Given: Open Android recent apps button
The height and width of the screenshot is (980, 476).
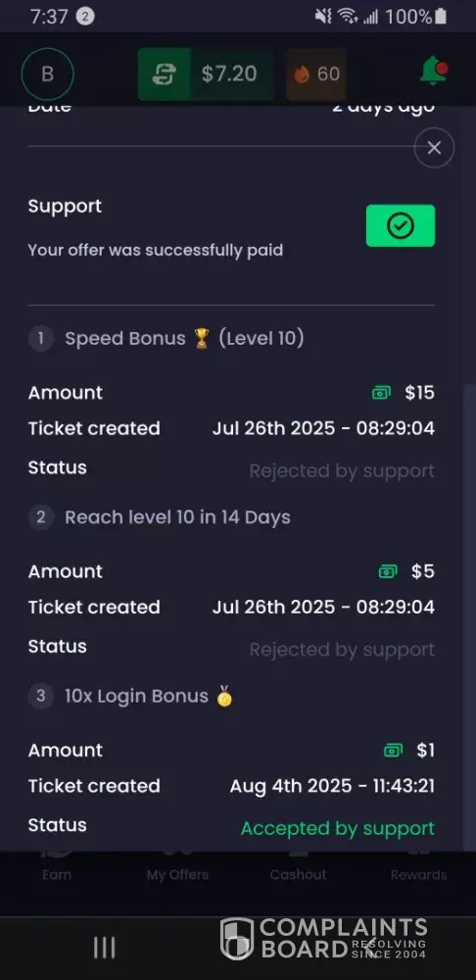Looking at the screenshot, I should [x=105, y=948].
